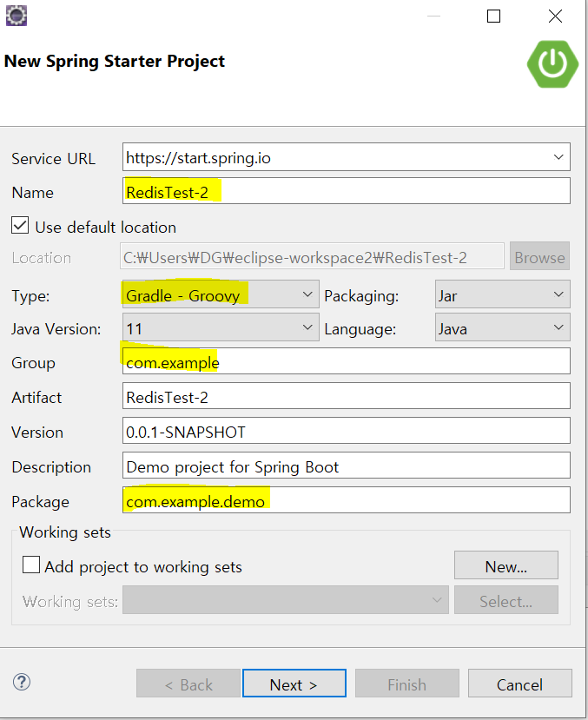The image size is (588, 720).
Task: Click the Description field Demo project text
Action: point(346,466)
